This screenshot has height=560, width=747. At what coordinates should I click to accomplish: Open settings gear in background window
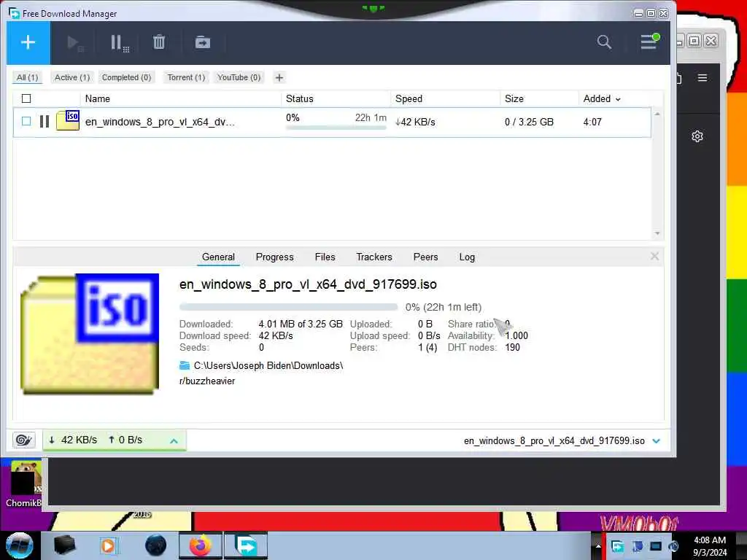(697, 136)
